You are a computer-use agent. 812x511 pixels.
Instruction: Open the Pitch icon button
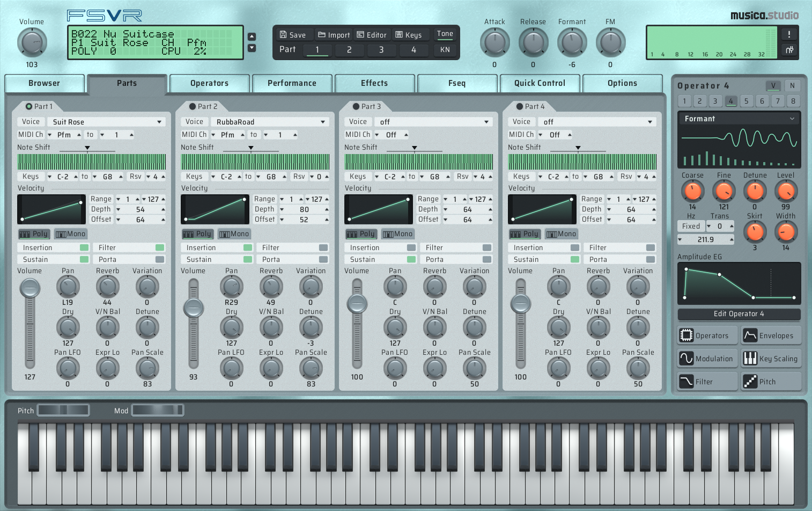coord(771,382)
